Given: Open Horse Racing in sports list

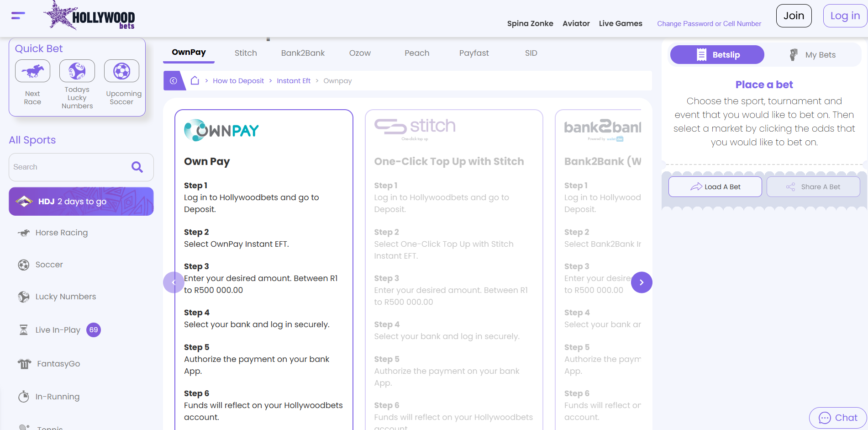Looking at the screenshot, I should coord(61,233).
